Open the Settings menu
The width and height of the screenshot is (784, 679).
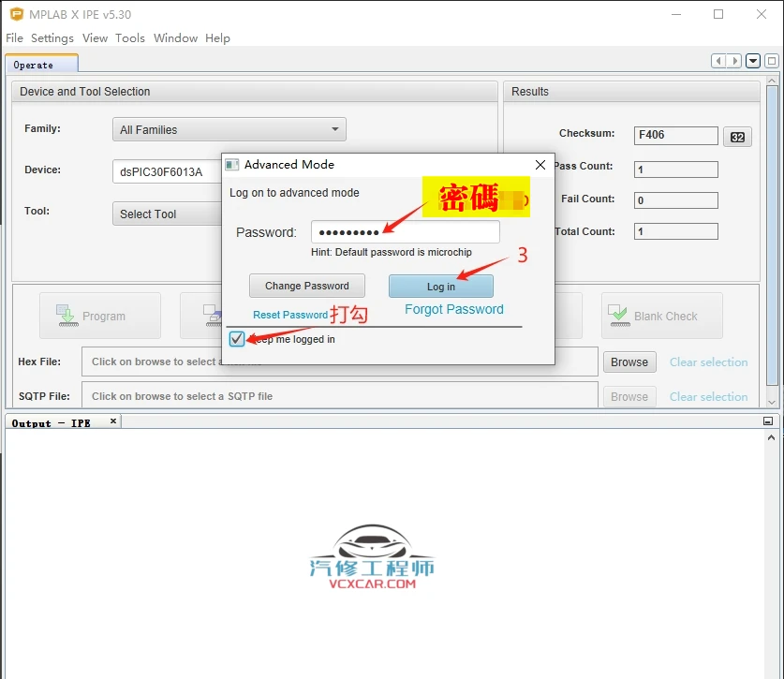click(x=52, y=38)
